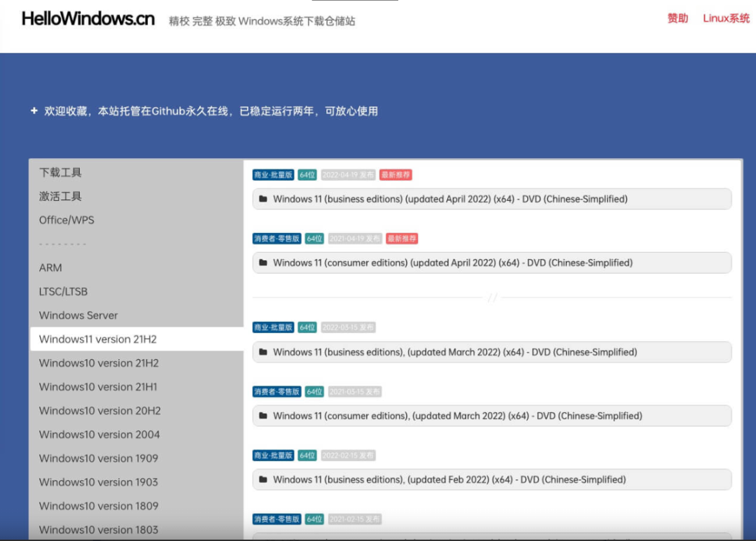This screenshot has height=541, width=756.
Task: Click 最新推荐 badge on consumer April entry
Action: 402,239
